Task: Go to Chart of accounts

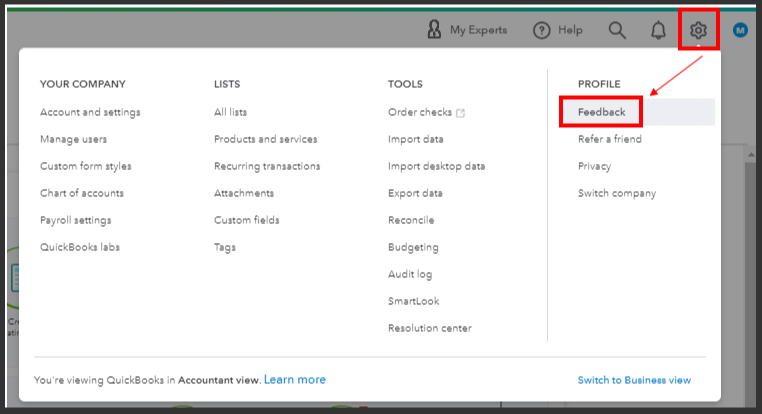Action: click(x=82, y=193)
